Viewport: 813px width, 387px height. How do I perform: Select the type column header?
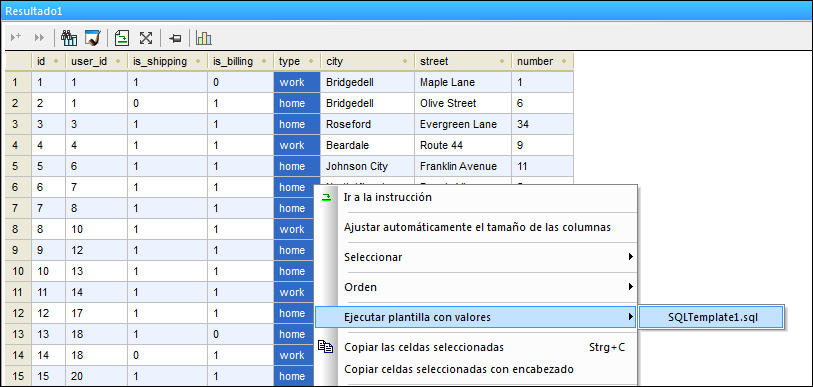pos(297,61)
